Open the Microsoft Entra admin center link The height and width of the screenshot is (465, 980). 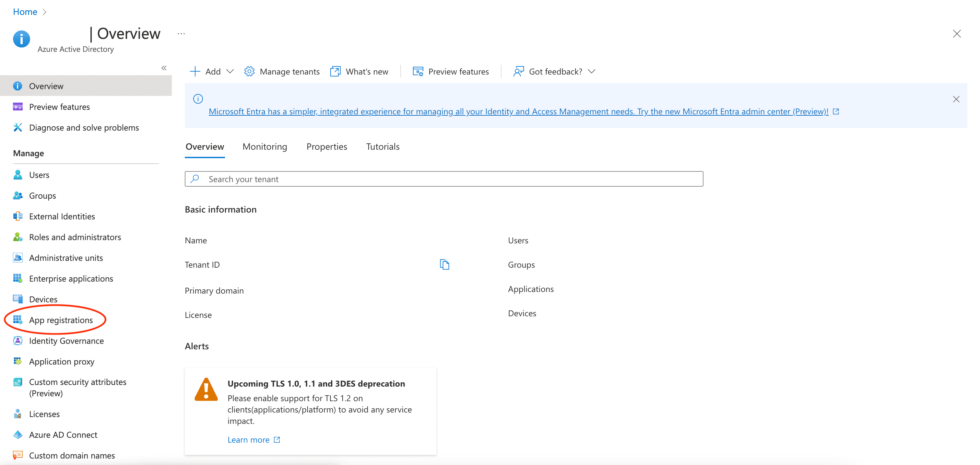518,111
